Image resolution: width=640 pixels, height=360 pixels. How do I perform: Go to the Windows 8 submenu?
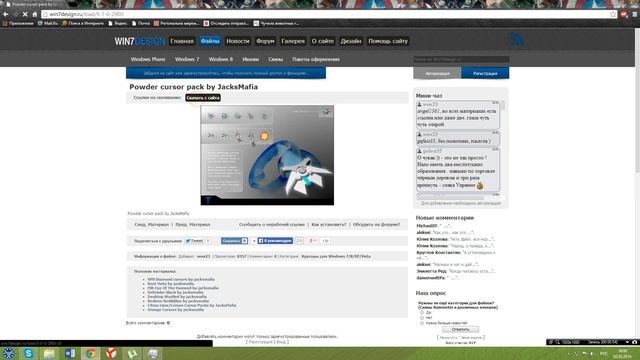[221, 59]
